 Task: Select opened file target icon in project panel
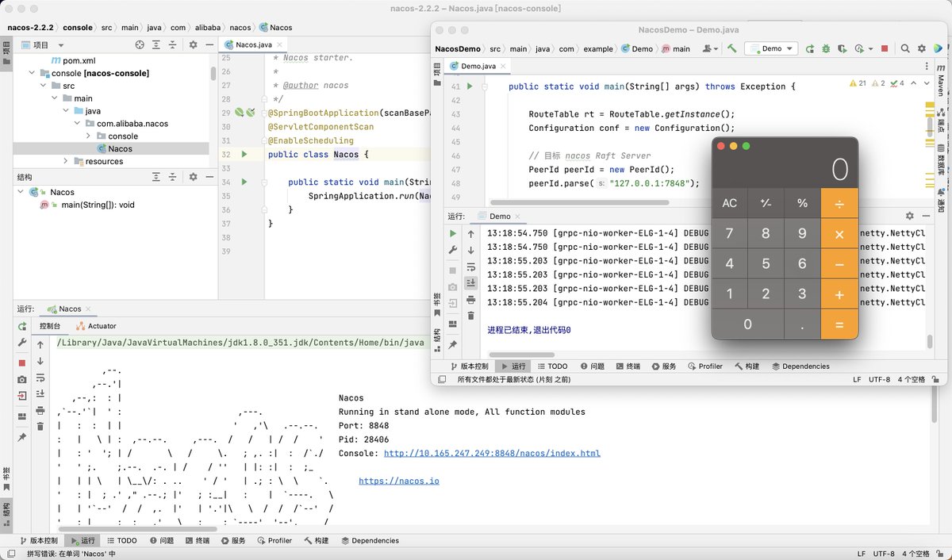coord(140,45)
